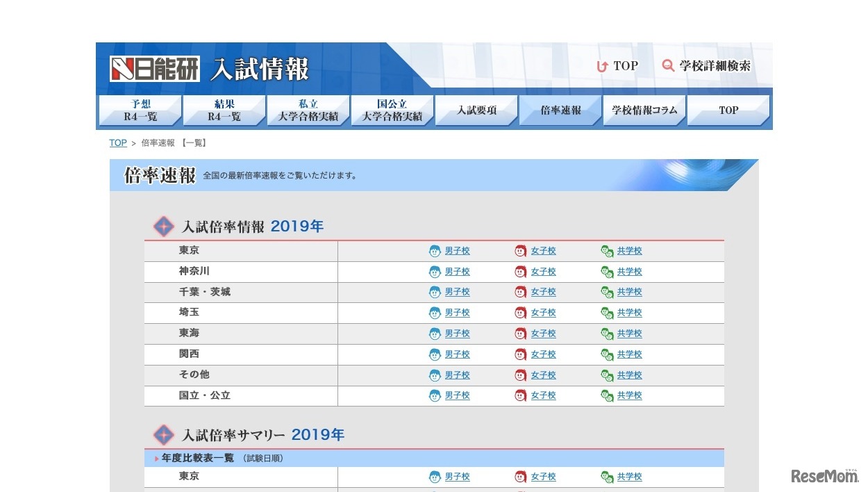Click the boy face icon in the 東京 row
Image resolution: width=868 pixels, height=492 pixels.
[x=435, y=251]
